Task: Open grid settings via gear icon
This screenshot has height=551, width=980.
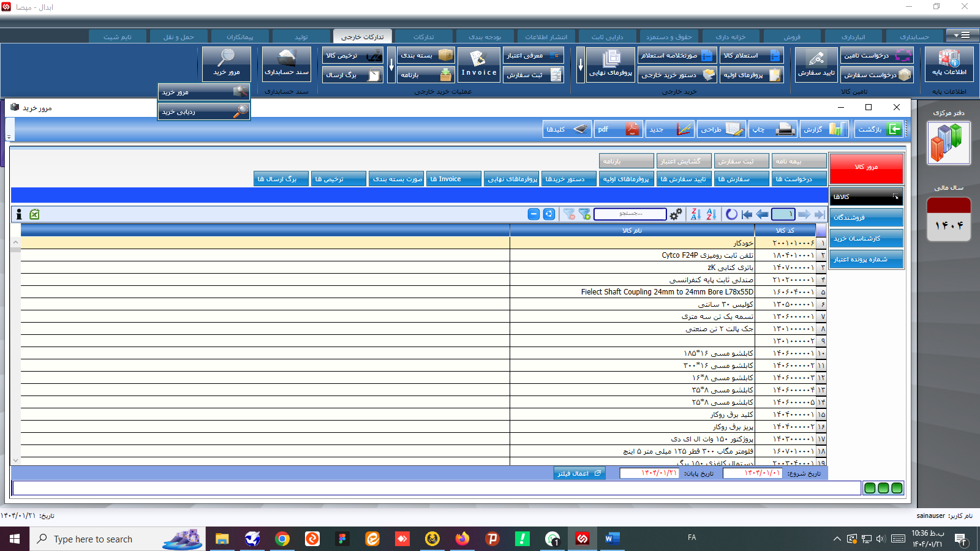Action: pos(676,215)
